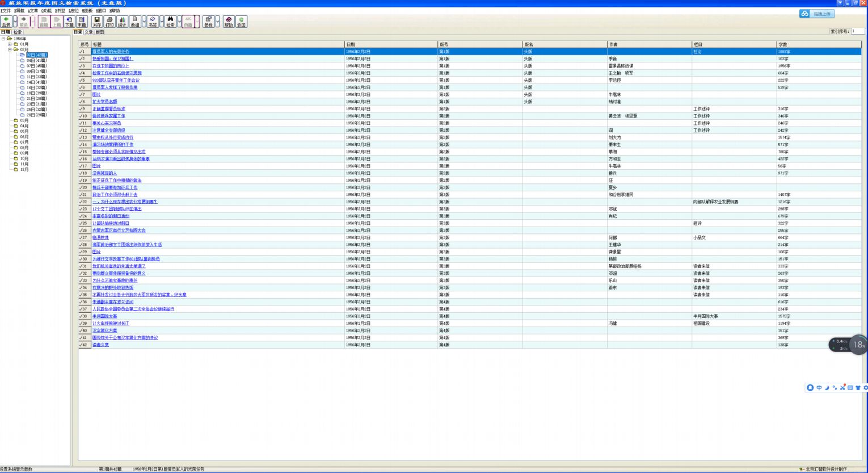868x473 pixels.
Task: Open article link 热爱祖国，保卫祖国
Action: click(112, 58)
